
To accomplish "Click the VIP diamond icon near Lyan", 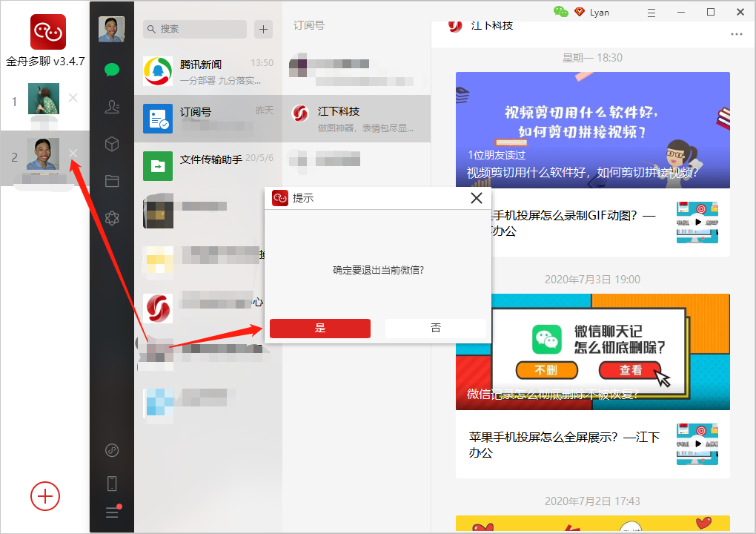I will click(x=580, y=12).
